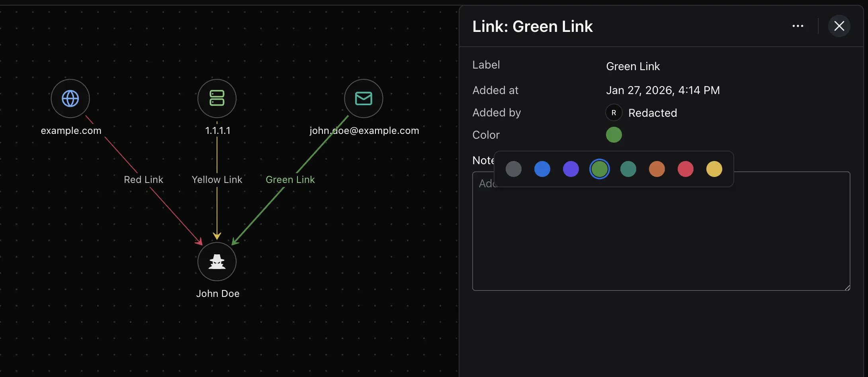Click the Red Link edge label
This screenshot has height=377, width=868.
coord(143,179)
